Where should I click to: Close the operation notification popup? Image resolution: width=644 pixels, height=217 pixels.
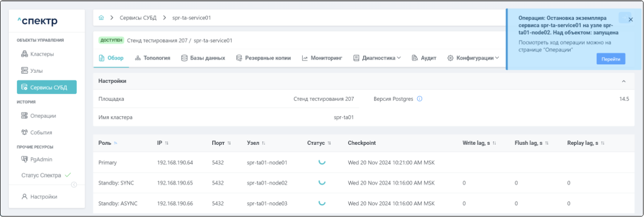630,20
